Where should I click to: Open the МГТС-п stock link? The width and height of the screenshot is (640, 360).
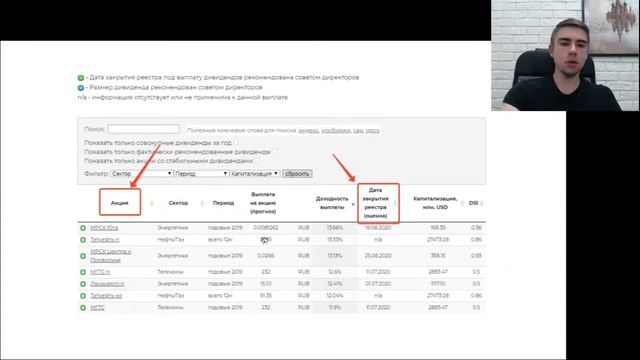point(100,272)
